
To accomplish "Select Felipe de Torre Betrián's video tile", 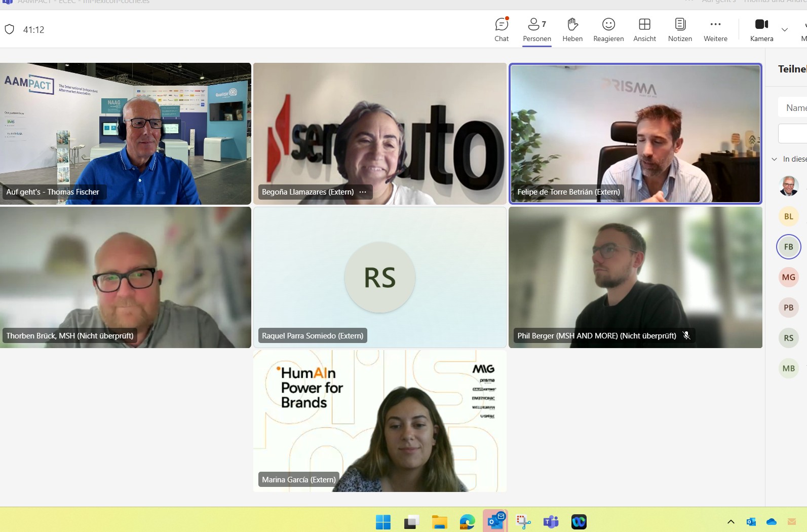I will 635,134.
